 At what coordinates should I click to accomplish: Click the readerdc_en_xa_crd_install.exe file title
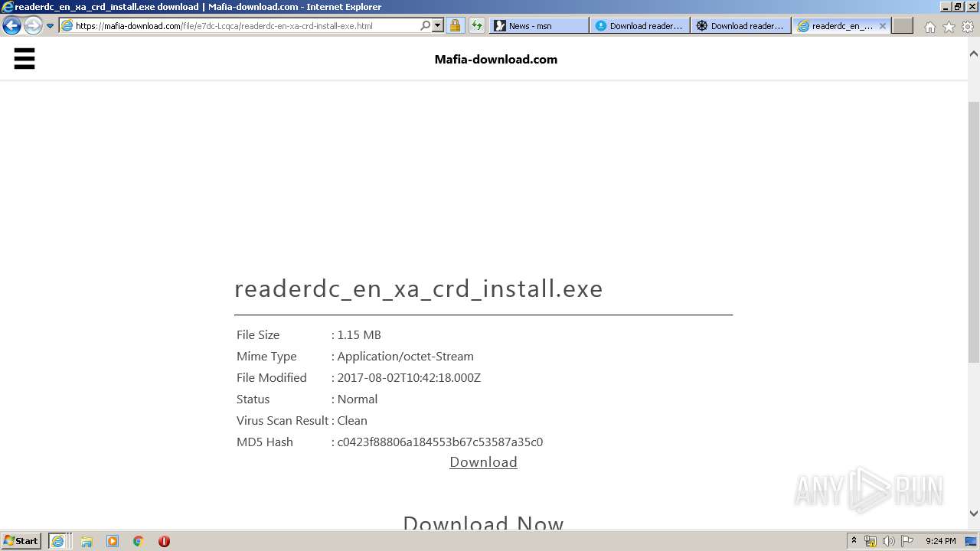pyautogui.click(x=419, y=289)
